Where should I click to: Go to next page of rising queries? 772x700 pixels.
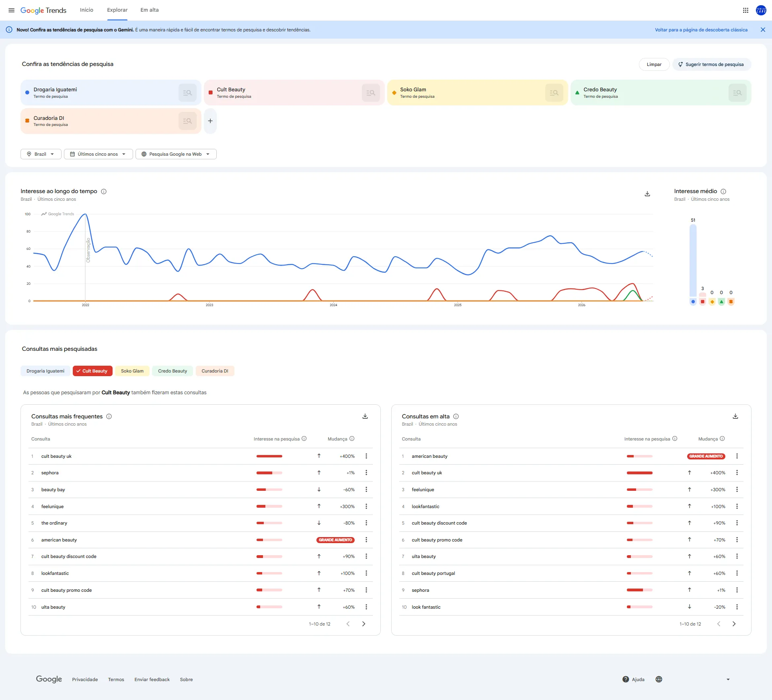coord(734,624)
